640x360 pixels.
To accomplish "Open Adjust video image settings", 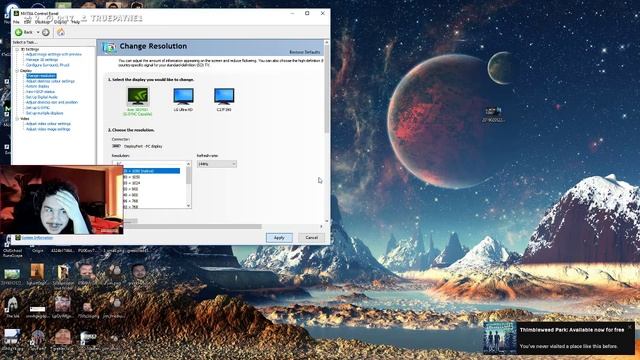I will (48, 129).
